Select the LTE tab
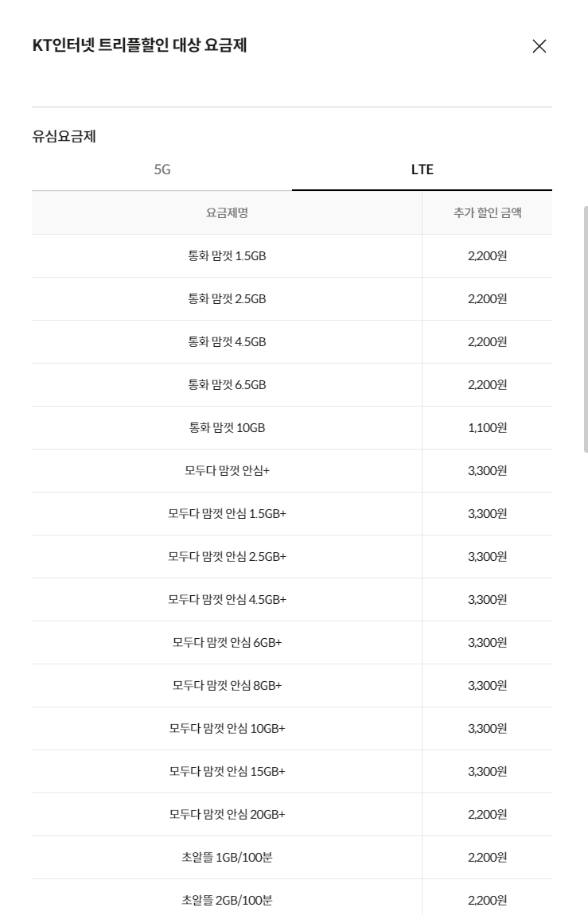588x915 pixels. (x=422, y=169)
